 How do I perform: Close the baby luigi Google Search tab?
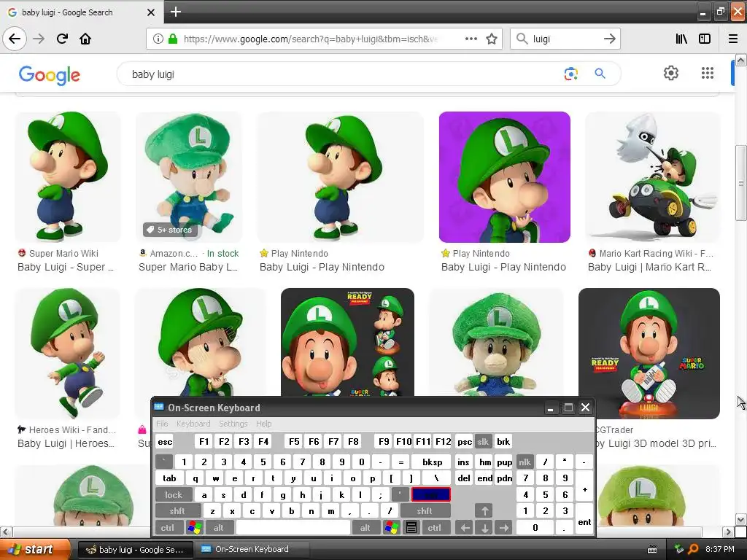coord(151,12)
